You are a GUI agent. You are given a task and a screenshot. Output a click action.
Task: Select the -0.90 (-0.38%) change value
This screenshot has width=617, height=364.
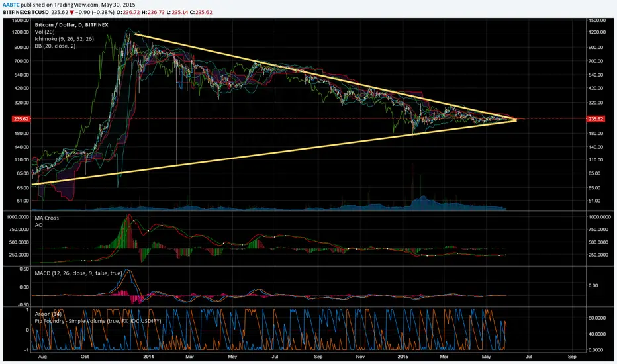(95, 12)
